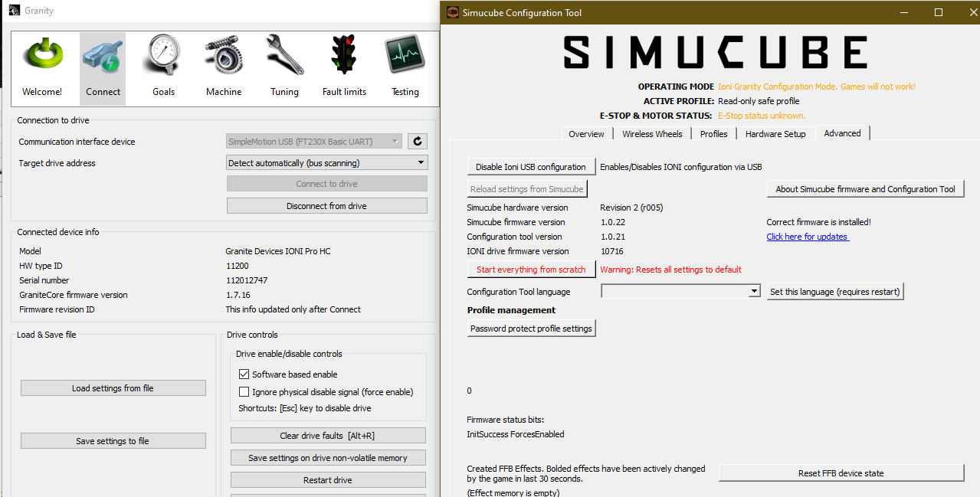This screenshot has height=497, width=980.
Task: Open Configuration Tool language dropdown
Action: tap(680, 291)
